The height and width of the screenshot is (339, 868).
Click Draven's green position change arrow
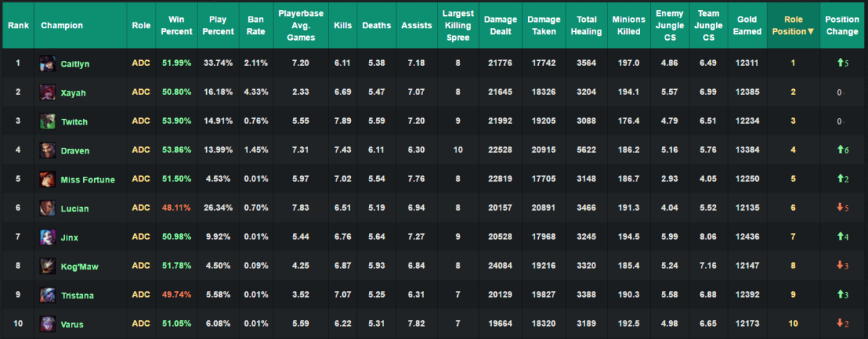point(840,150)
